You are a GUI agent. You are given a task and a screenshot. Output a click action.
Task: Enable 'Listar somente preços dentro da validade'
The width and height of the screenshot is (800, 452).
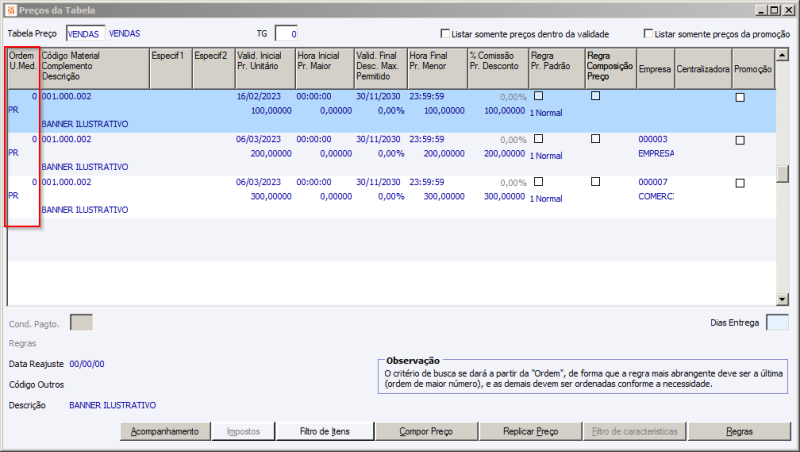click(446, 34)
